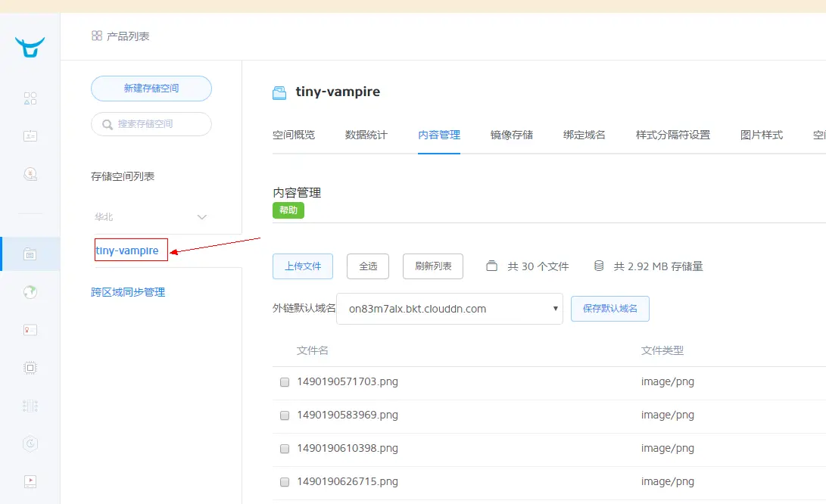Click the magnifier icon in bucket search
Image resolution: width=826 pixels, height=504 pixels.
pyautogui.click(x=108, y=124)
